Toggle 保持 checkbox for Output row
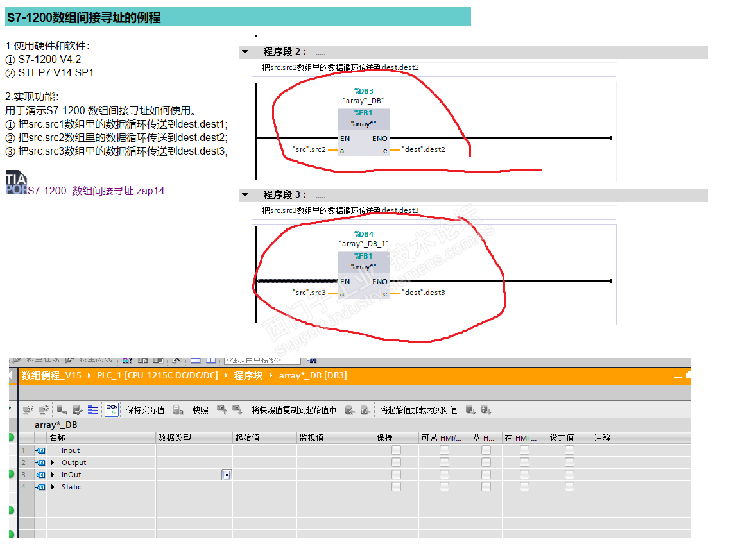Screen dimensions: 756x560 397,462
